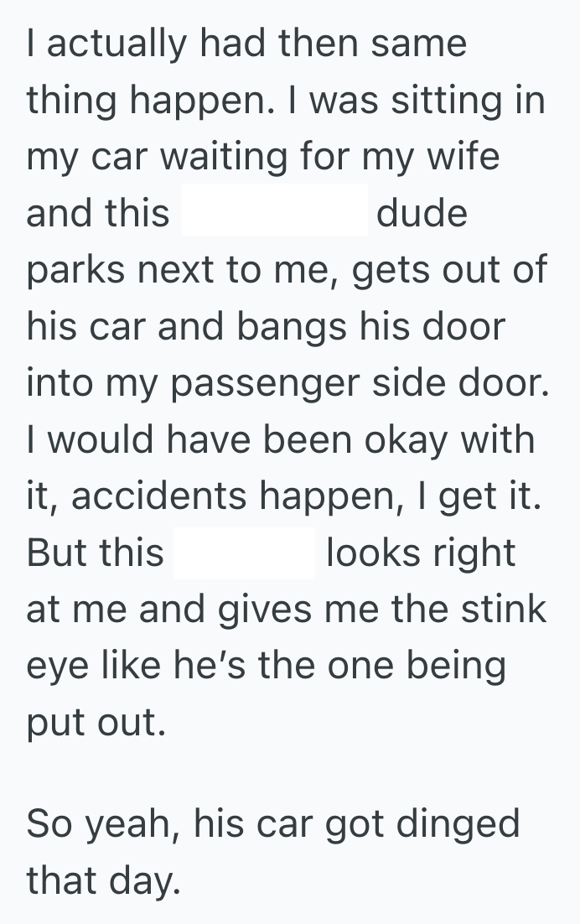This screenshot has height=924, width=580.
Task: Tap the words "looks right"
Action: (421, 553)
